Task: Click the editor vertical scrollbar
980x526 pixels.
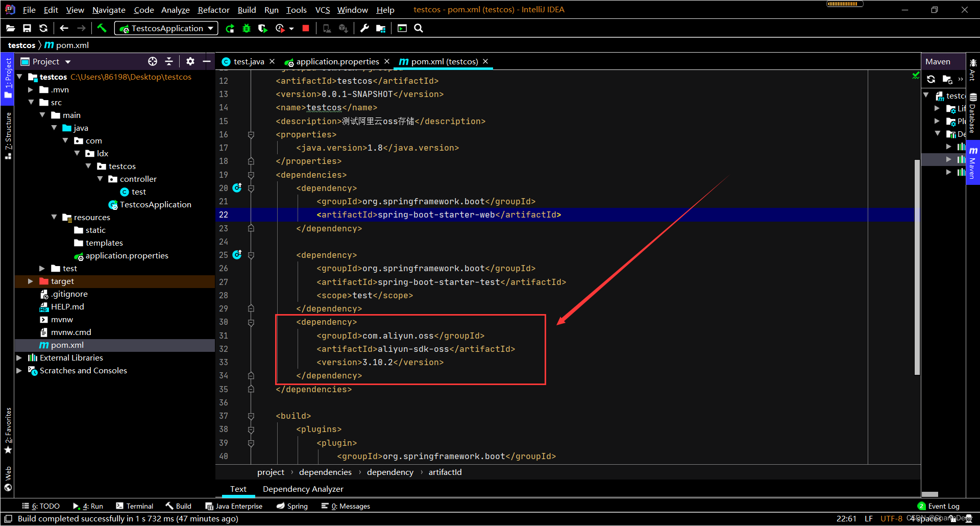Action: pyautogui.click(x=917, y=267)
